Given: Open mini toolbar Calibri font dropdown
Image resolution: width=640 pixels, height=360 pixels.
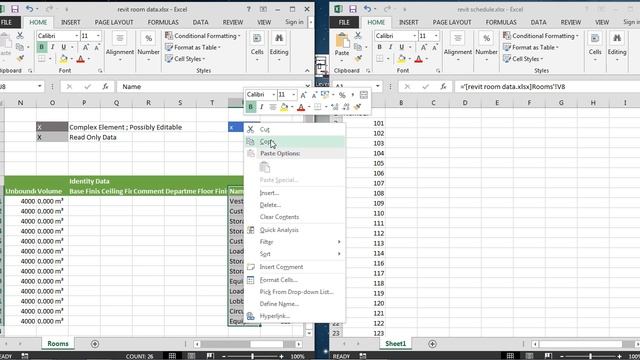Looking at the screenshot, I should click(273, 95).
